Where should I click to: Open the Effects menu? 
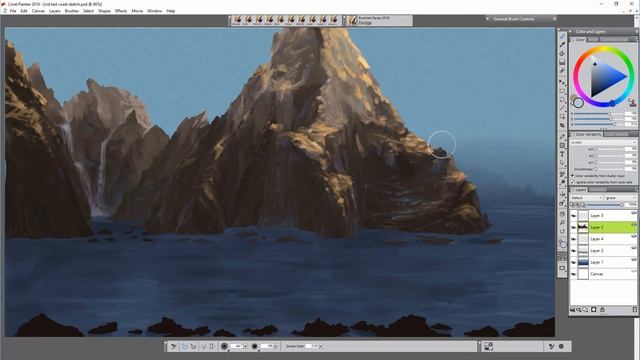pos(121,11)
